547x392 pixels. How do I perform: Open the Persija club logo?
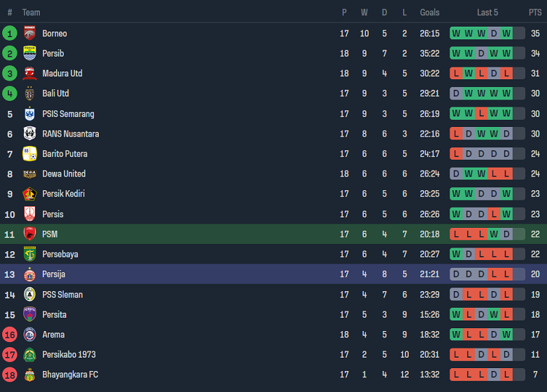coord(29,274)
